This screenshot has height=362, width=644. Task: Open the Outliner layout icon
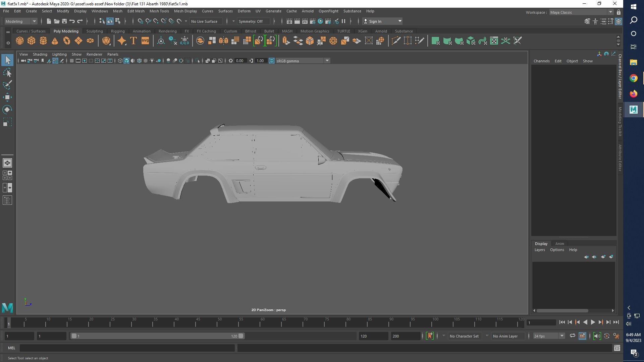click(7, 200)
